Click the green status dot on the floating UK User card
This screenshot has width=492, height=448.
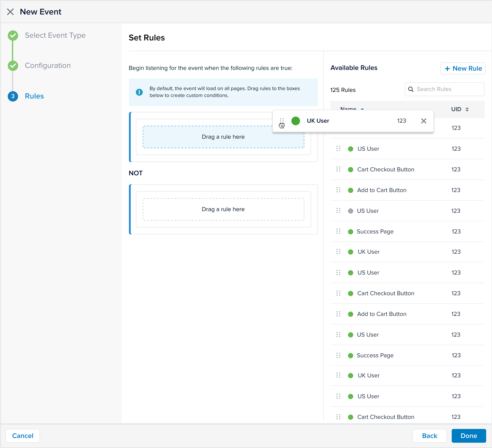point(296,121)
